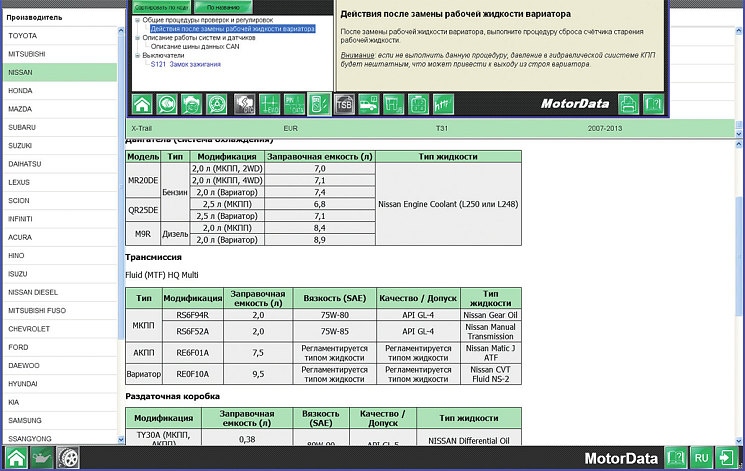Go home via the bottom bar house icon

[16, 458]
